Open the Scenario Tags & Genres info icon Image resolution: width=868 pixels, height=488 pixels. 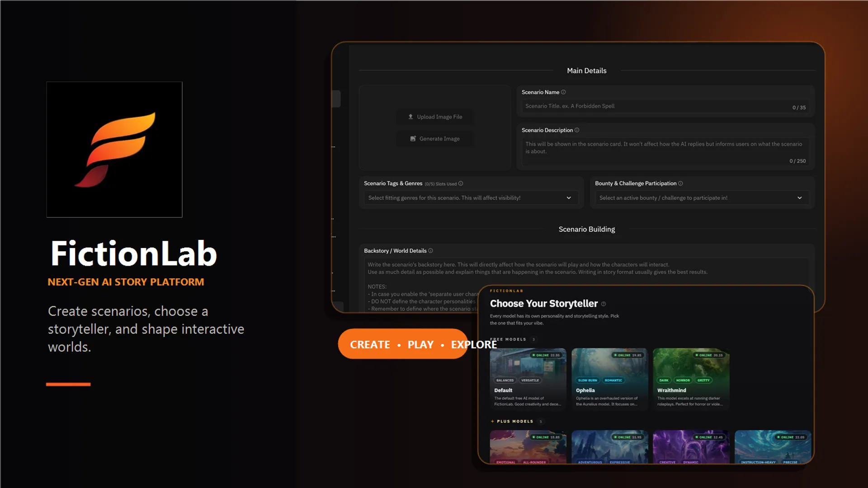461,183
